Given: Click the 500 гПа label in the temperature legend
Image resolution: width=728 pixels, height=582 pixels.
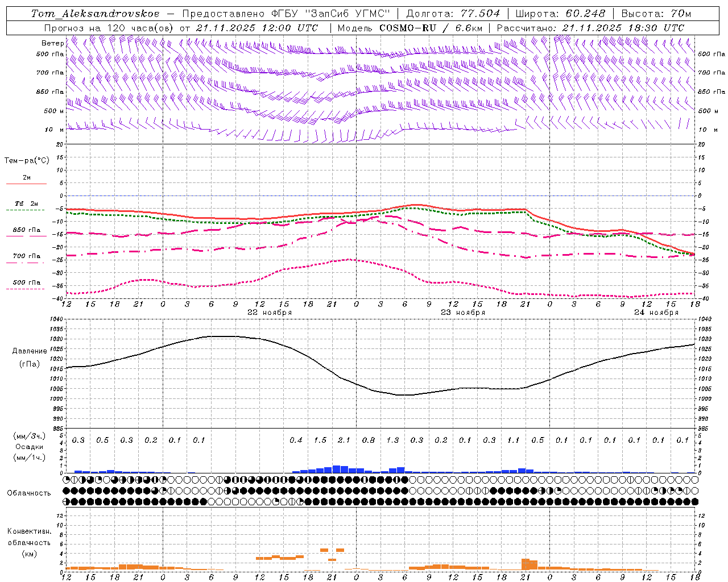Looking at the screenshot, I should point(27,282).
